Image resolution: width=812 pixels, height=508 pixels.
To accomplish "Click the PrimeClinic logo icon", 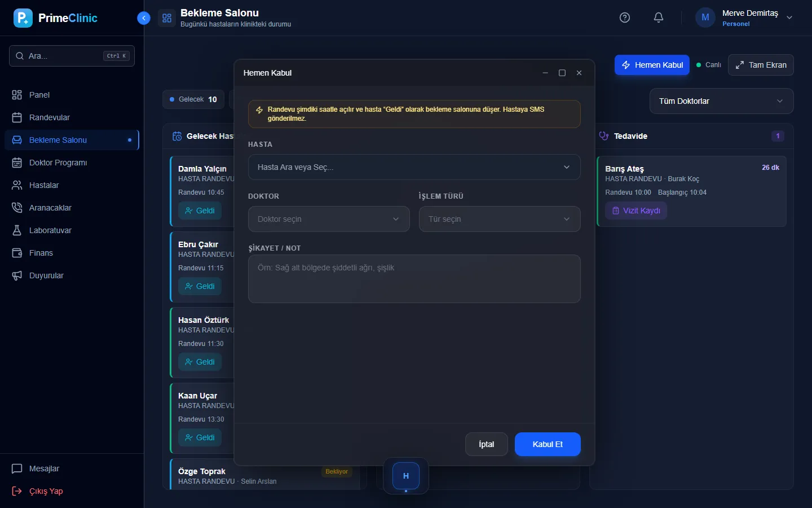I will point(23,18).
